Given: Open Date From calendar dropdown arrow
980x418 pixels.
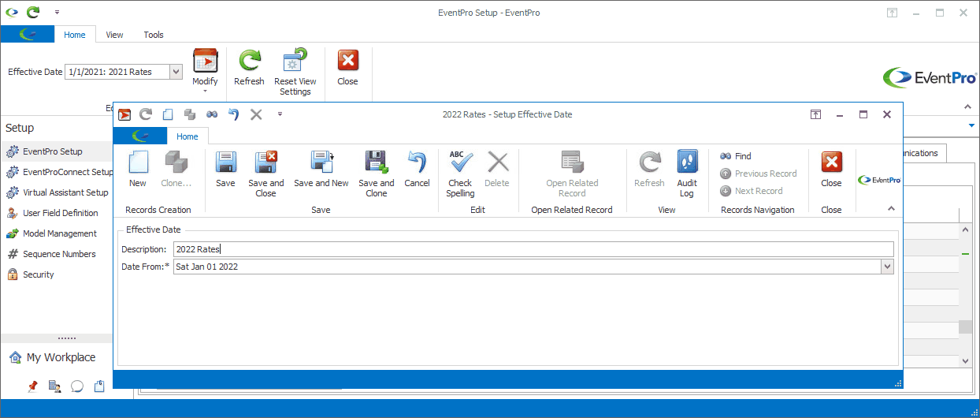Looking at the screenshot, I should [x=888, y=267].
